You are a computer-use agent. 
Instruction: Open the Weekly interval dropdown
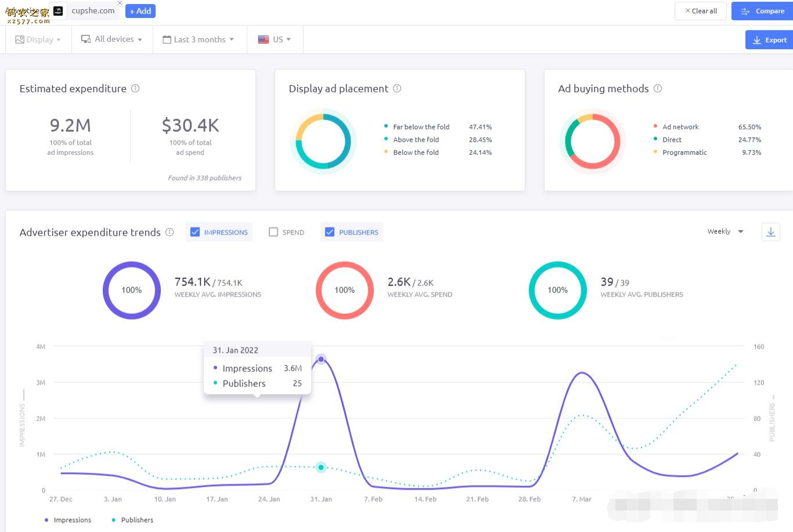[725, 231]
